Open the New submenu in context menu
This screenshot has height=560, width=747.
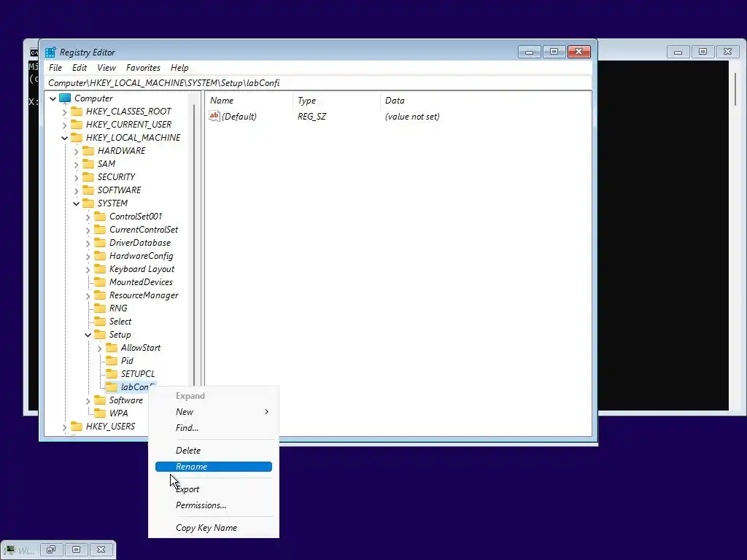214,412
